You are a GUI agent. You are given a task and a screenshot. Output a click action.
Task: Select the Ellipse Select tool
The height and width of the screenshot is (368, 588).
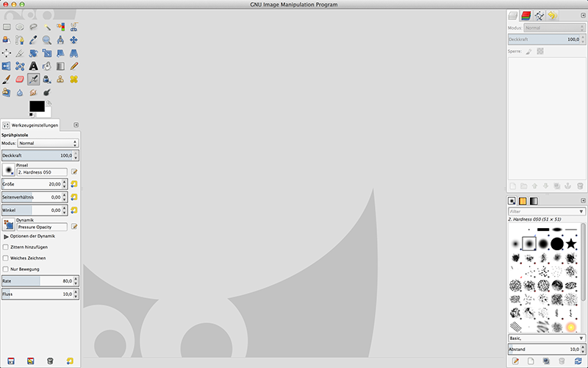coord(20,27)
